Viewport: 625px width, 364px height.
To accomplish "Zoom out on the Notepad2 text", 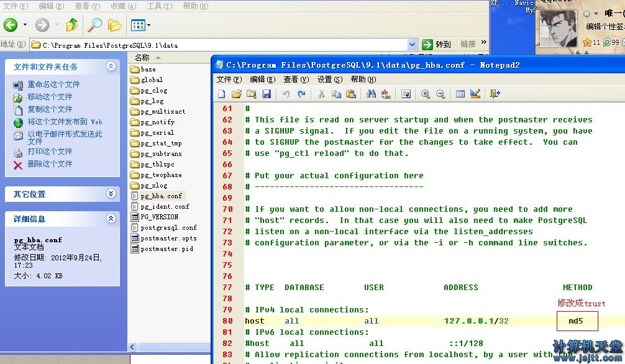I will point(440,94).
